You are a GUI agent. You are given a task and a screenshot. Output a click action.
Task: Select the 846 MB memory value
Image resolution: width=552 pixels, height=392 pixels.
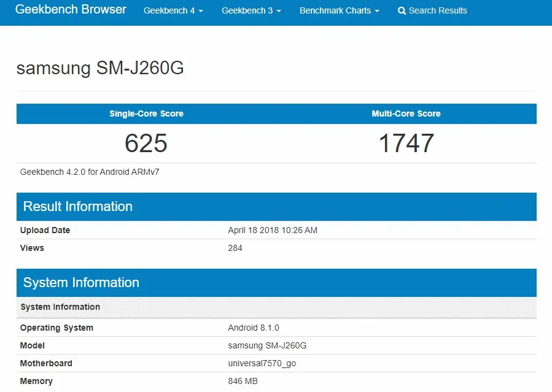click(243, 381)
